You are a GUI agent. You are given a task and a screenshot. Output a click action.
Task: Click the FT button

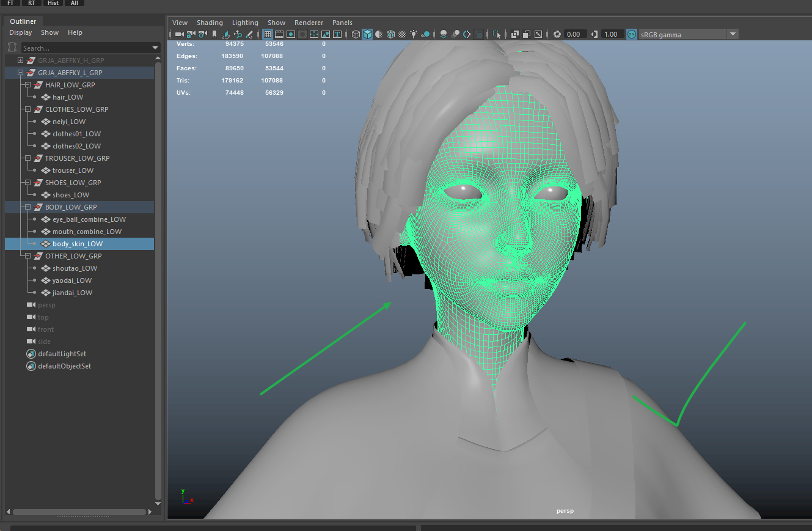click(x=10, y=3)
